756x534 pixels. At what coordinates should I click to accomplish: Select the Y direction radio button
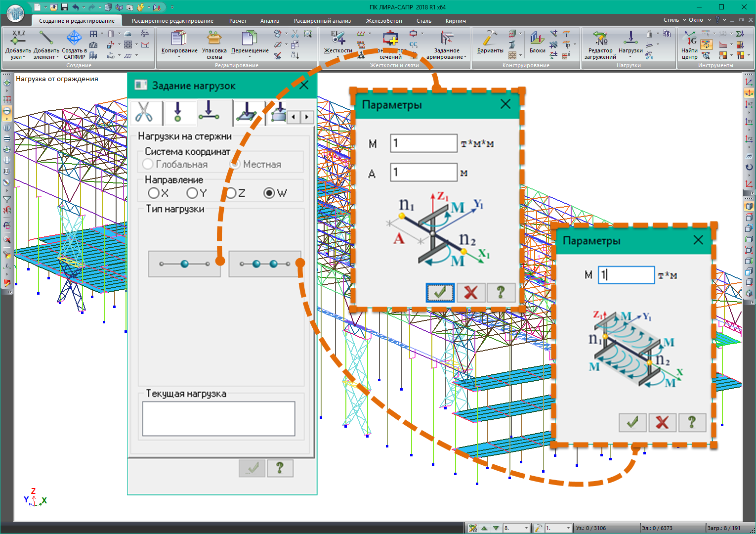tap(192, 193)
